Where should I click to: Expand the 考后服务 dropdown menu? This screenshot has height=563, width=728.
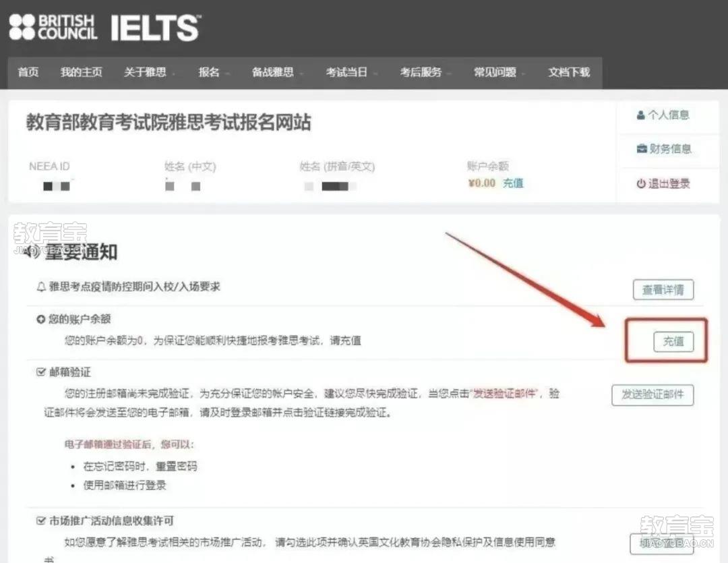click(x=425, y=72)
